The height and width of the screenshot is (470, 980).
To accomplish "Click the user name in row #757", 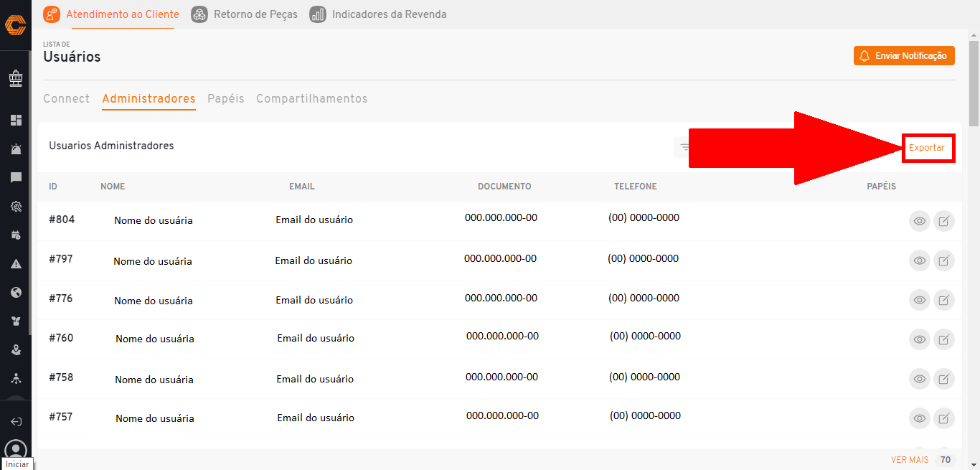I will (x=155, y=418).
